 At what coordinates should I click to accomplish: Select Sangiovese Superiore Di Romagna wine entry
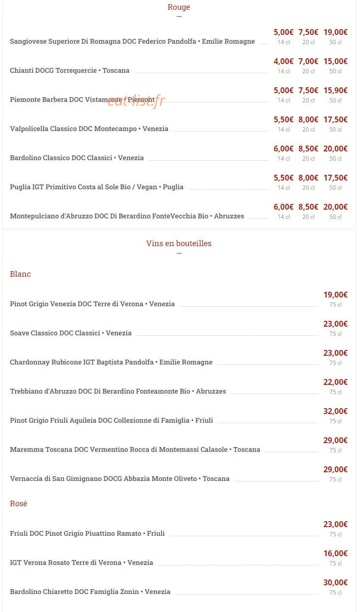click(x=132, y=41)
